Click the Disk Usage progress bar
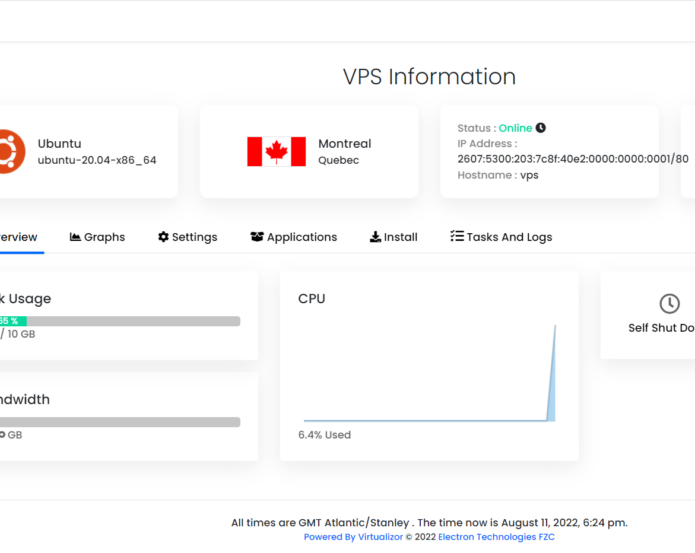695x553 pixels. (x=120, y=321)
